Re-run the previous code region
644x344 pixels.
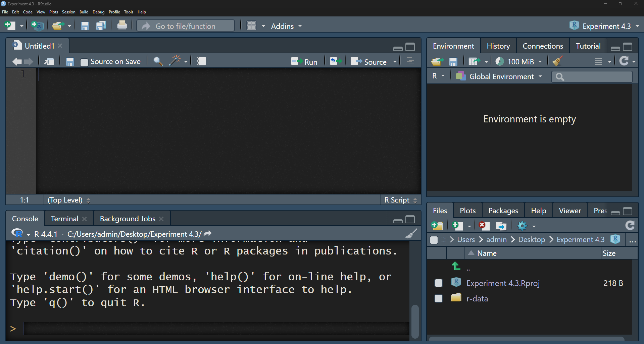335,61
